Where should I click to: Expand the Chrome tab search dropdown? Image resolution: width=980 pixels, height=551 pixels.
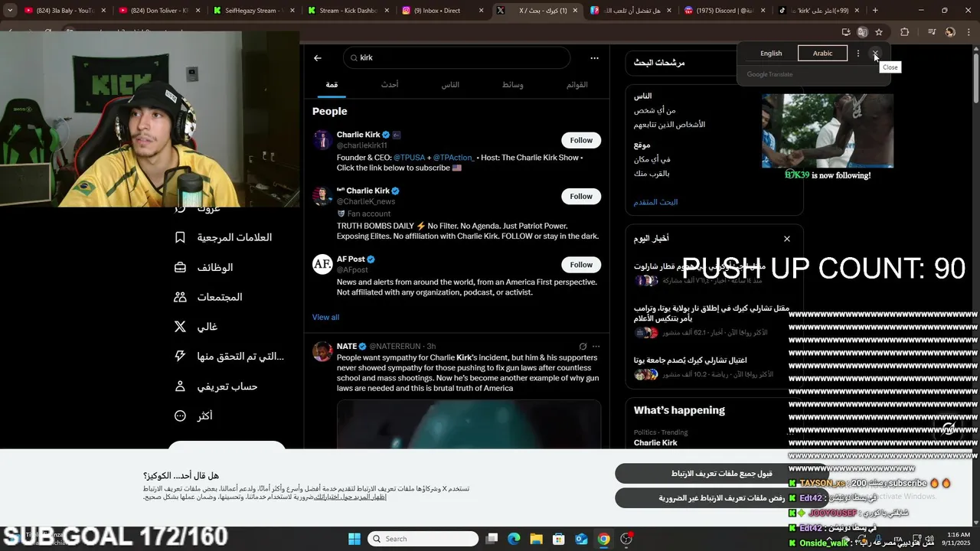pos(10,11)
